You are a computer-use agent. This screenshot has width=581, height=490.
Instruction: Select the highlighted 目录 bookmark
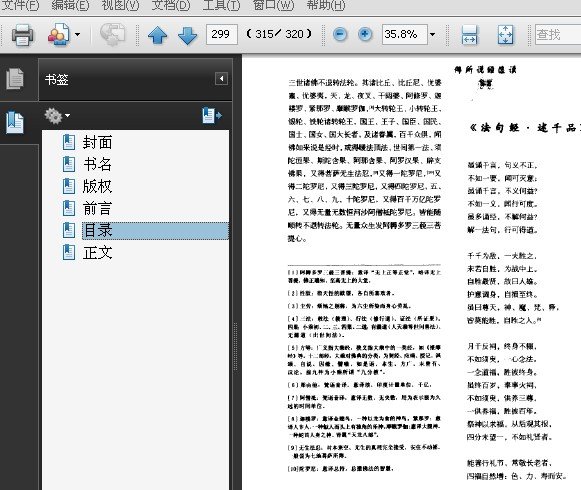(x=155, y=231)
